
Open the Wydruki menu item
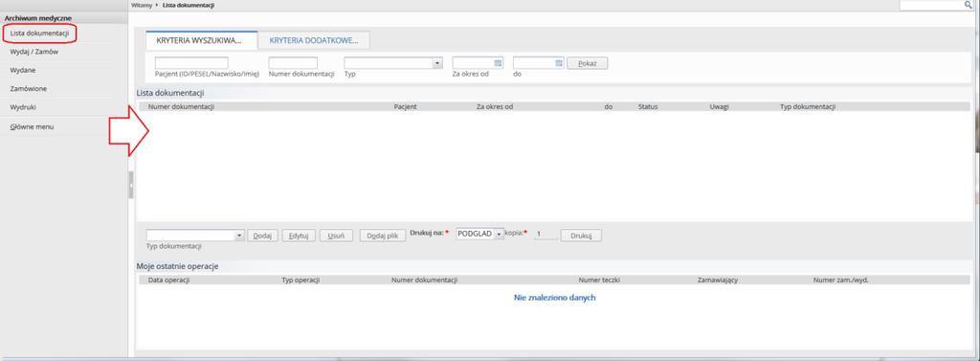coord(23,107)
